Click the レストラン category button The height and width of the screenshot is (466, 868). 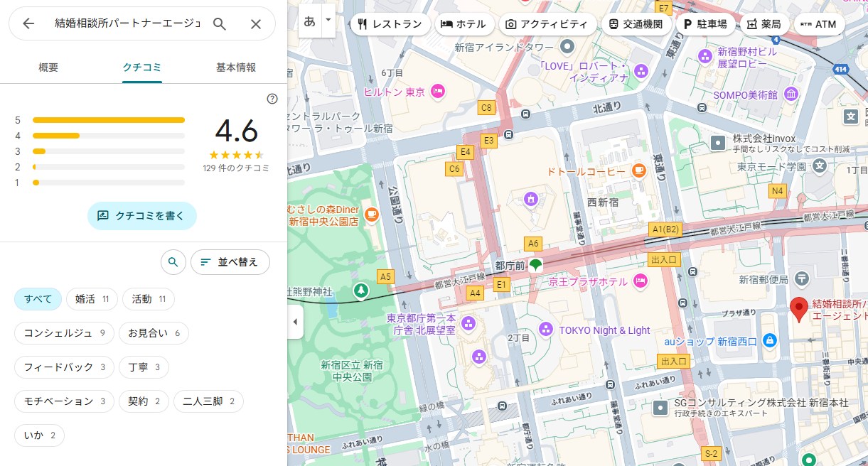tap(390, 24)
